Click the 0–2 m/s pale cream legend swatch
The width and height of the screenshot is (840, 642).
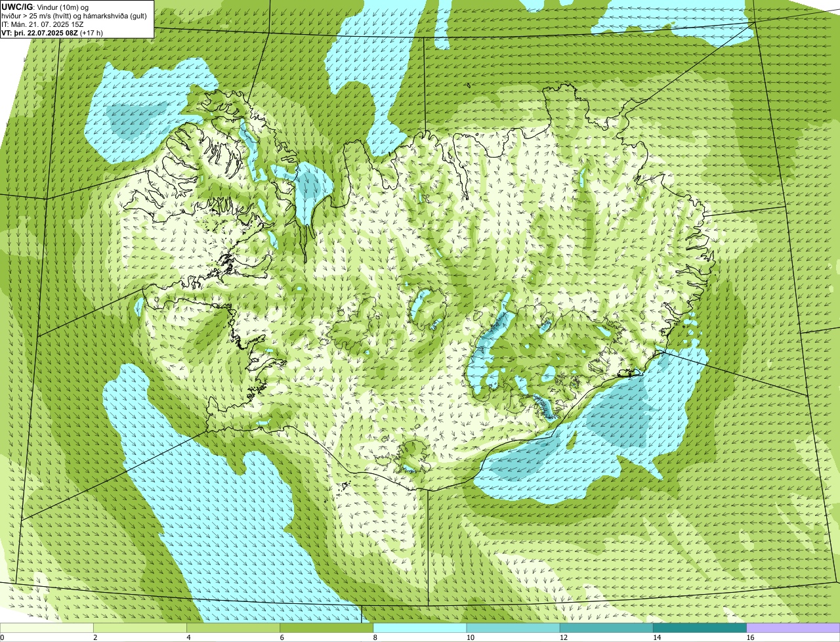click(47, 628)
